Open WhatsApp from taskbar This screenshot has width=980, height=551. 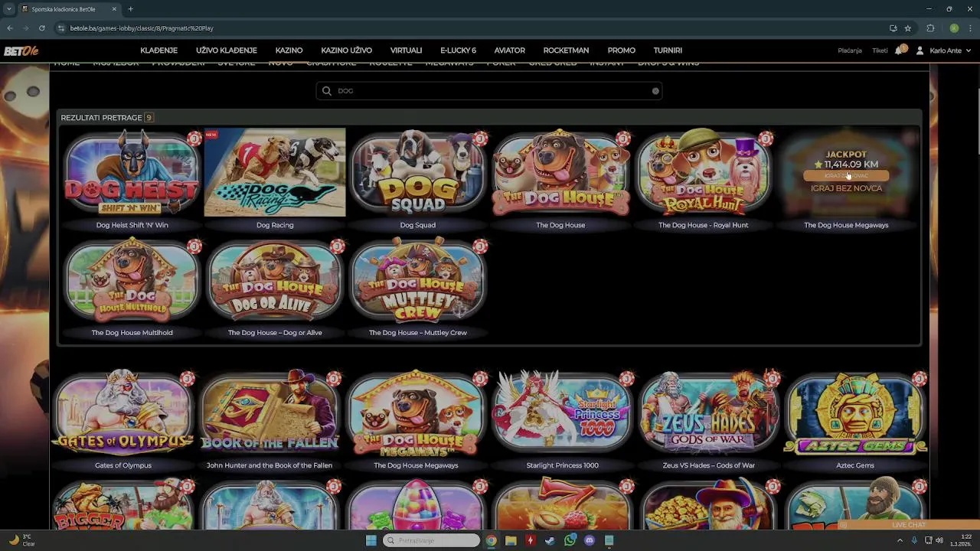[x=570, y=540]
